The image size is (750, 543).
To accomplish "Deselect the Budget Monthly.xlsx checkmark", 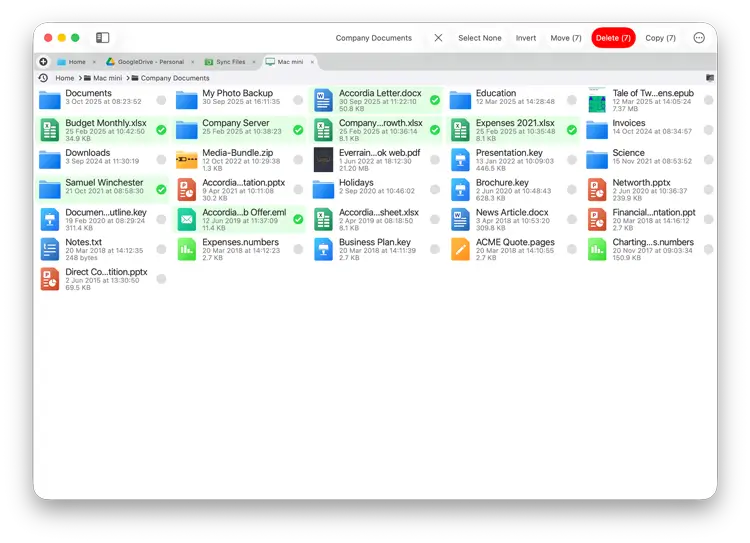I will pyautogui.click(x=161, y=130).
